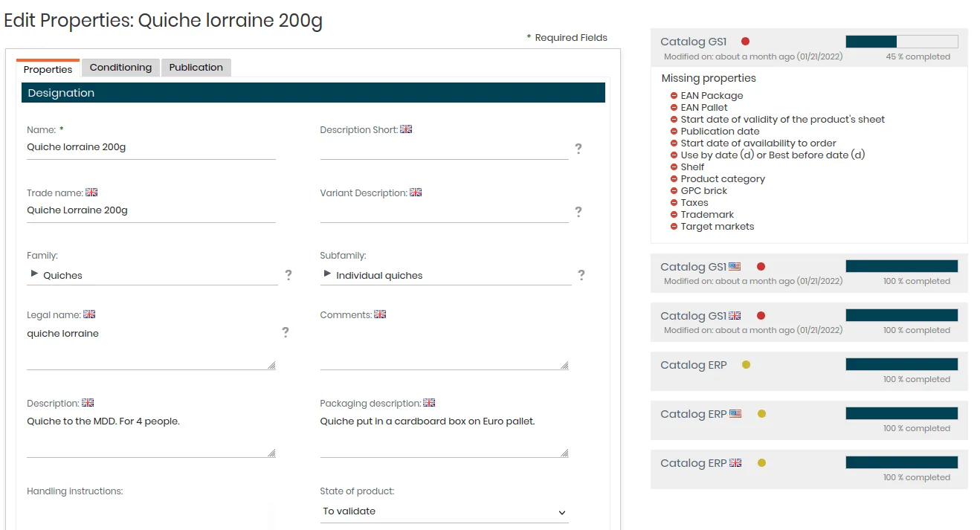Viewport: 980px width, 530px height.
Task: Click help icon beside Subfamily field
Action: coord(581,275)
